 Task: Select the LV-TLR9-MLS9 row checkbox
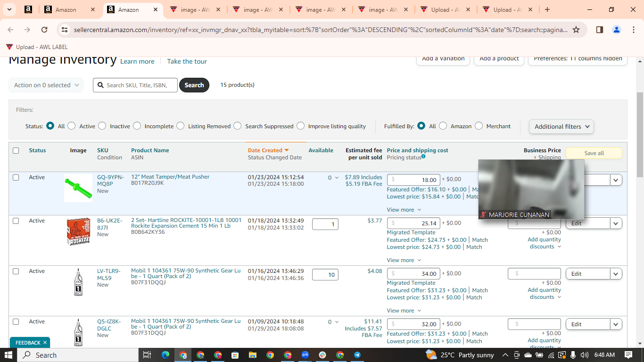16,271
